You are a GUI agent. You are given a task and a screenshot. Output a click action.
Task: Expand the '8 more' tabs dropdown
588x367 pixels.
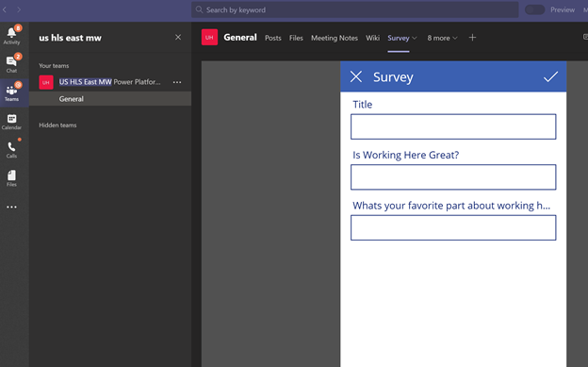pos(442,38)
